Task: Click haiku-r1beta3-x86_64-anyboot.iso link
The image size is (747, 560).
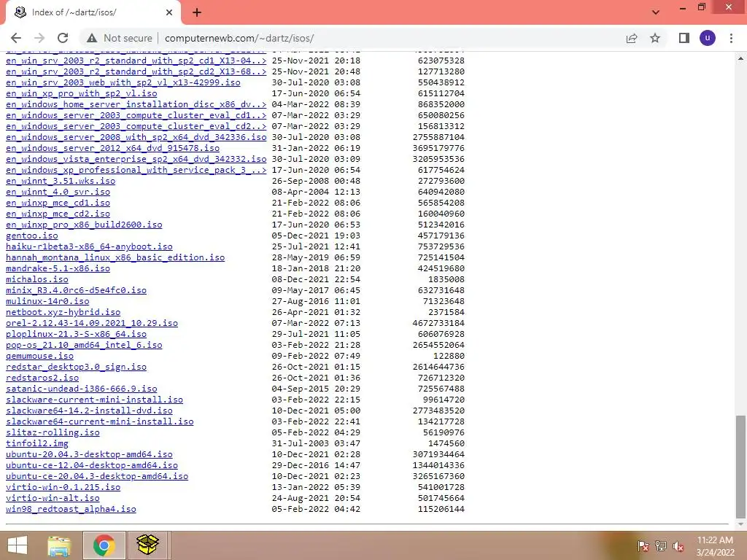Action: (x=89, y=246)
